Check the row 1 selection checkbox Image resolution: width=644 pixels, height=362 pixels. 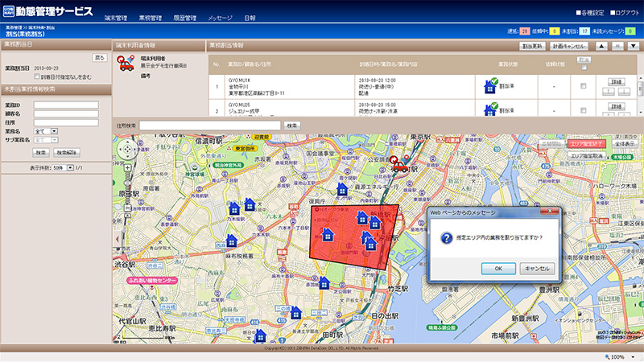point(583,86)
